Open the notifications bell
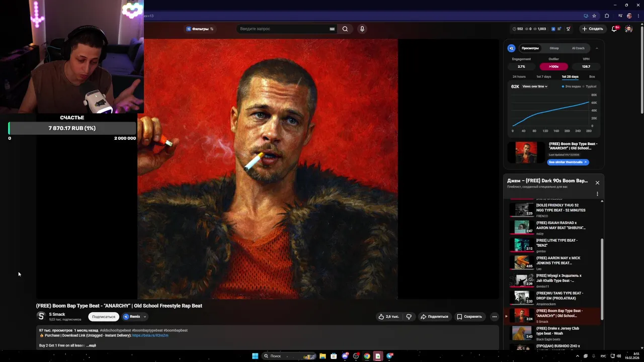The image size is (644, 362). pyautogui.click(x=614, y=29)
